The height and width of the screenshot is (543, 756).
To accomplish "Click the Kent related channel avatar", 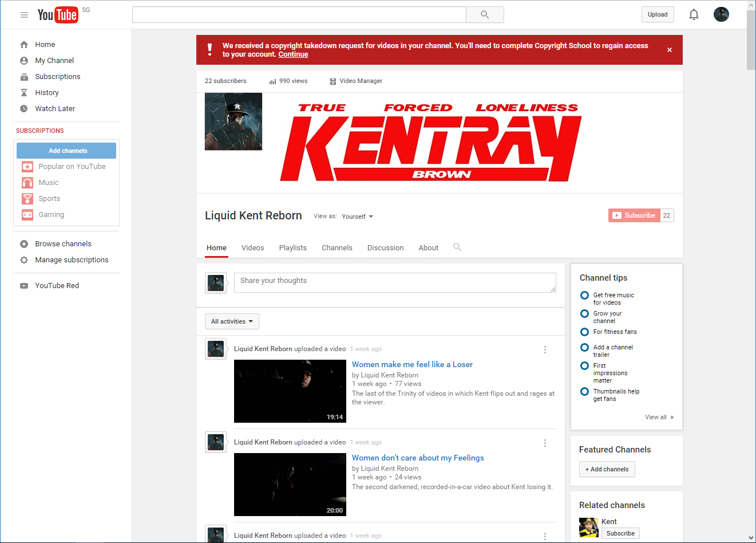I will 588,528.
